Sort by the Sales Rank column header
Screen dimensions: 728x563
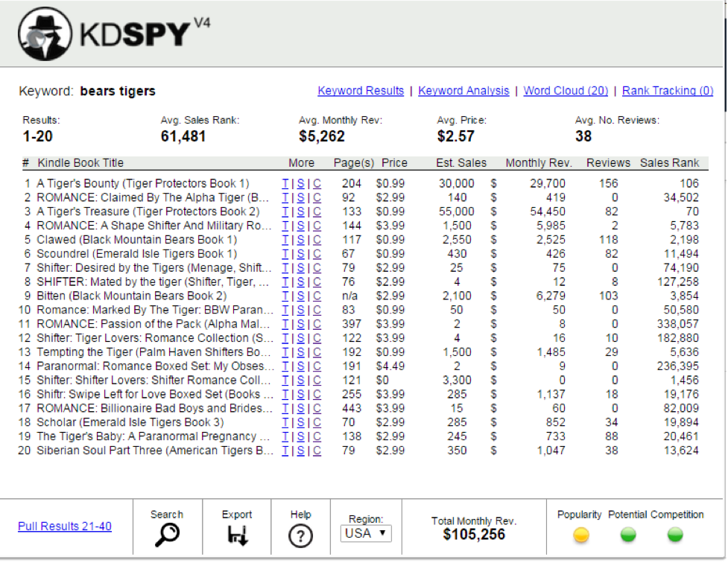tap(669, 163)
